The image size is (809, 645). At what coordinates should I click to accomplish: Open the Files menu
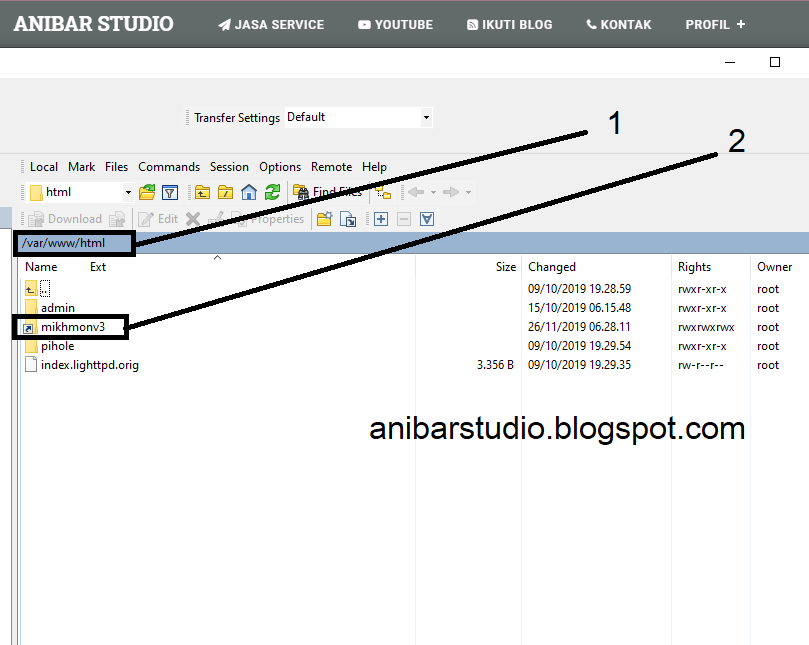[x=116, y=167]
